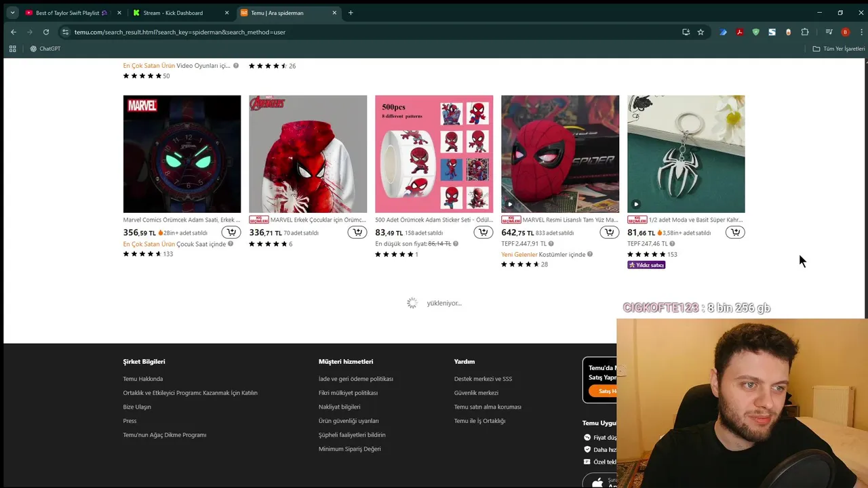Add the 642,75 TL mask to cart

(x=610, y=232)
